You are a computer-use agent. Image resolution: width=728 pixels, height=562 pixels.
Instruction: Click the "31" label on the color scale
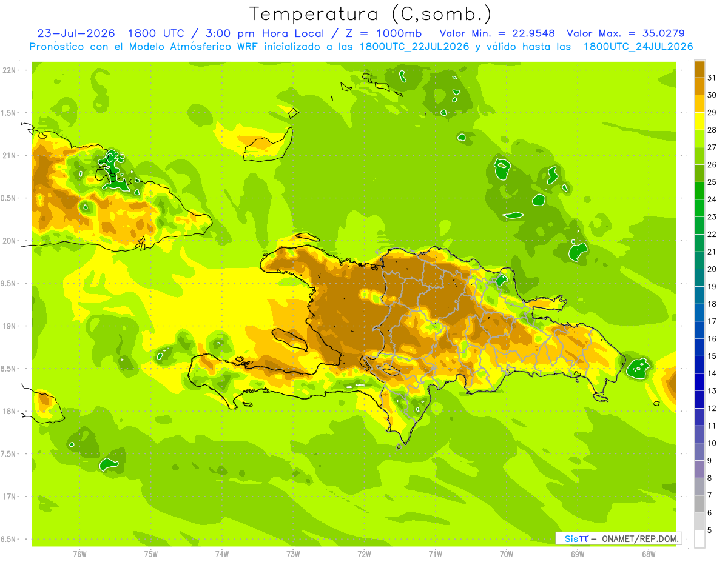(x=711, y=78)
